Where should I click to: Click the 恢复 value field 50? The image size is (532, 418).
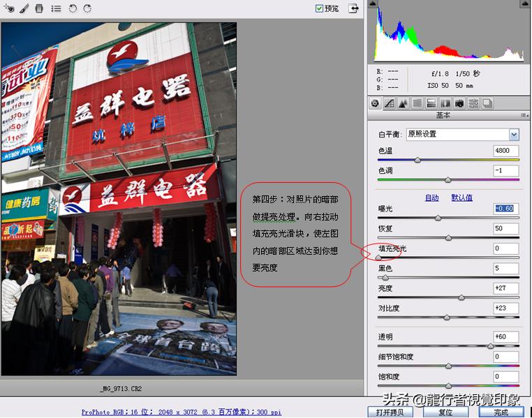tap(506, 228)
